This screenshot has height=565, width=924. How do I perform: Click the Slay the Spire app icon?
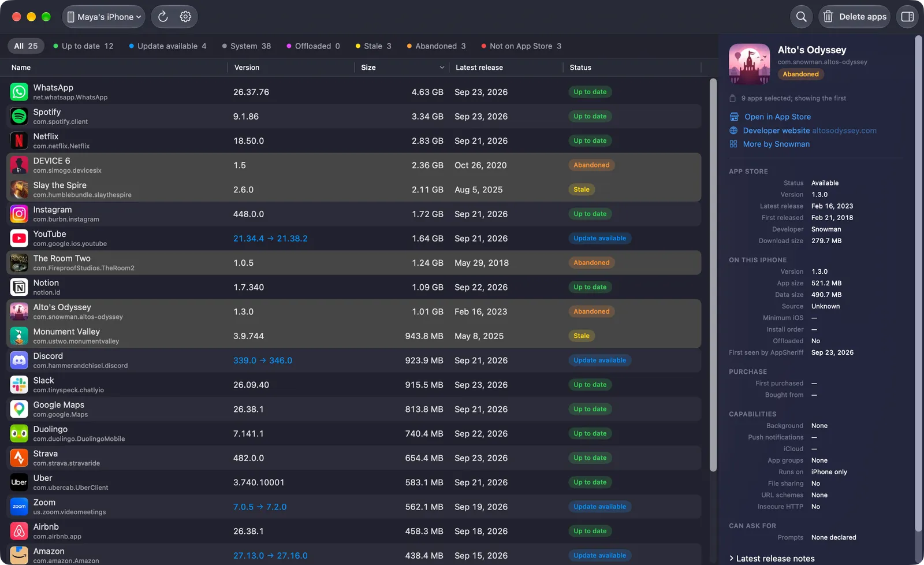[x=19, y=189]
